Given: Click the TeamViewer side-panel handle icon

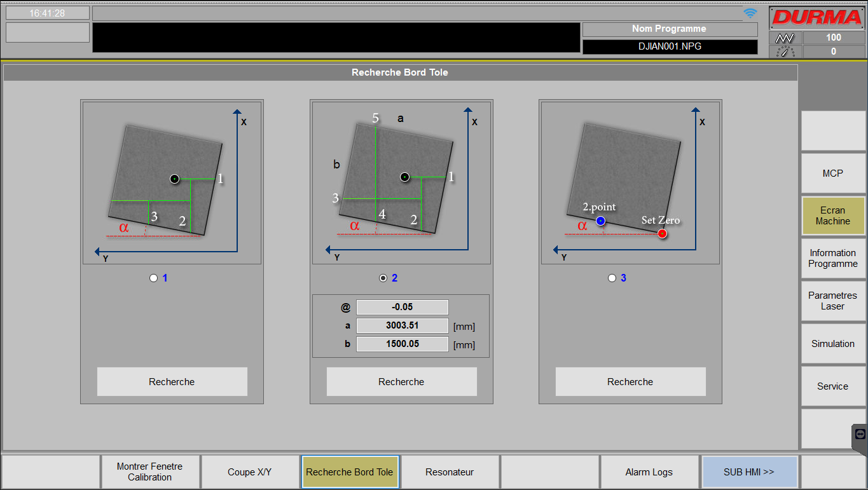Looking at the screenshot, I should (860, 434).
